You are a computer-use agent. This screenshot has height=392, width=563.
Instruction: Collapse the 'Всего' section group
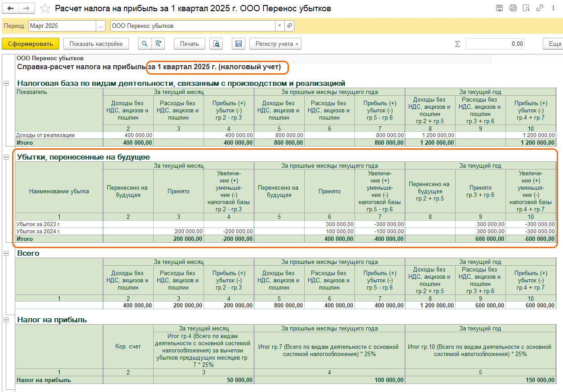[6, 254]
